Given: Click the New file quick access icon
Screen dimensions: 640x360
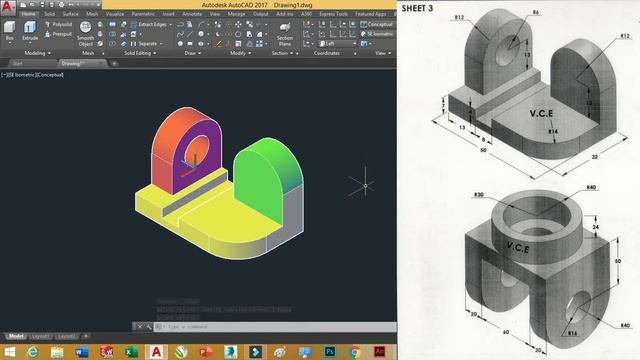Looking at the screenshot, I should tap(23, 5).
